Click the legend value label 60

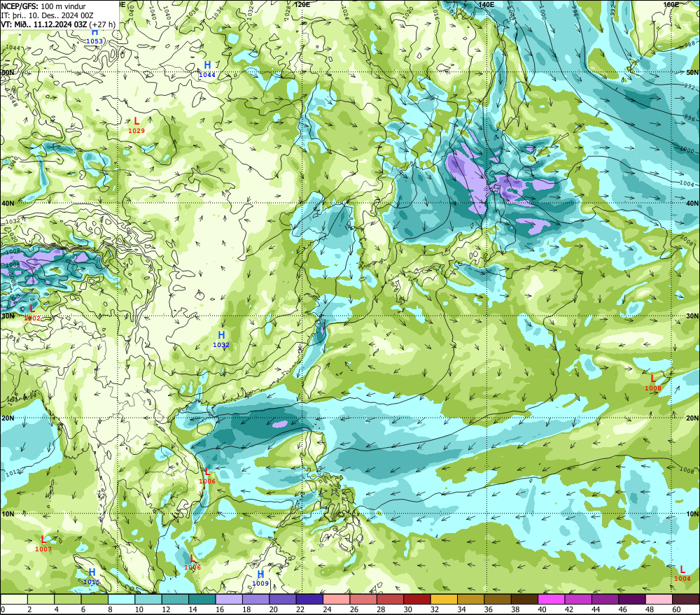pyautogui.click(x=677, y=609)
